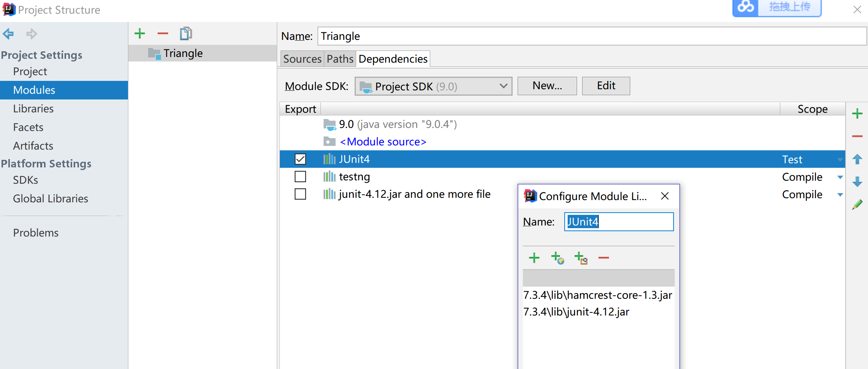Add a dependency using the right-side plus

click(857, 114)
